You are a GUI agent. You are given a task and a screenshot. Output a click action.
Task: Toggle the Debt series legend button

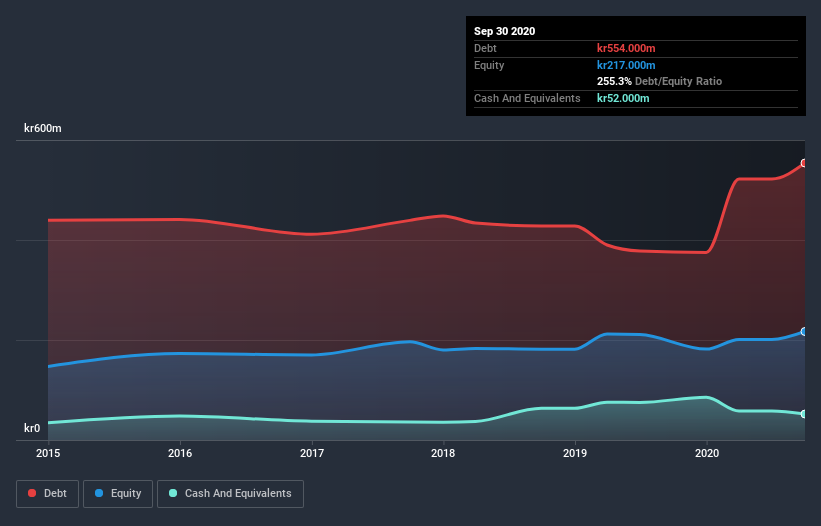click(x=47, y=494)
